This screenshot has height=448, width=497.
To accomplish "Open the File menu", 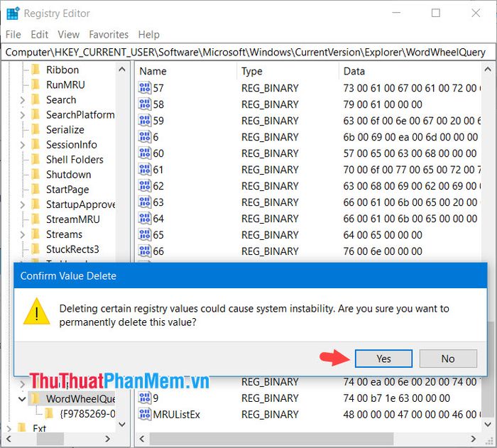I will point(13,34).
